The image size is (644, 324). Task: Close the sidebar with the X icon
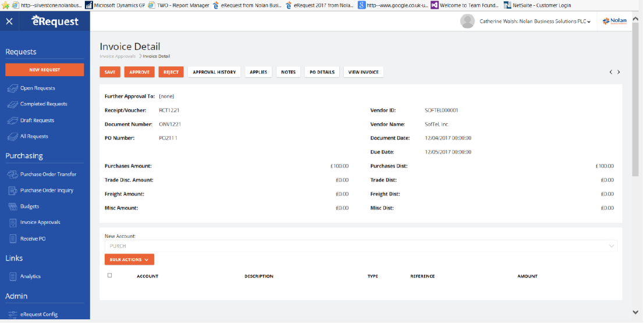pyautogui.click(x=9, y=22)
